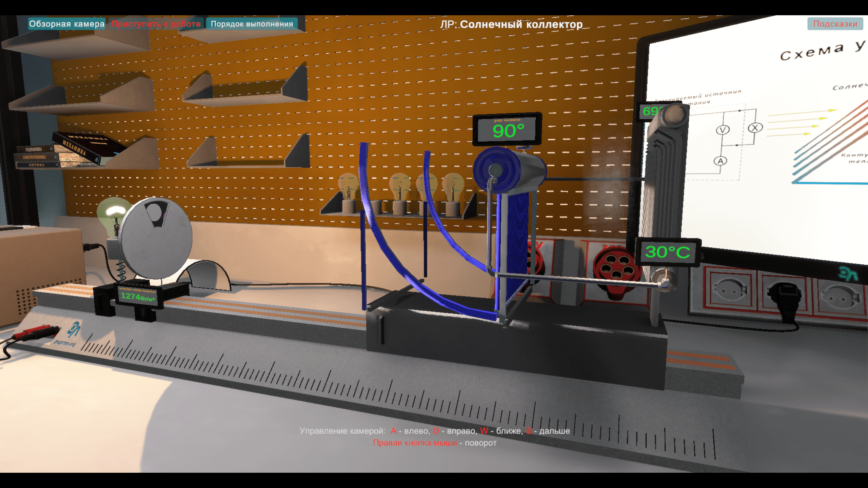The width and height of the screenshot is (868, 488).
Task: Click the lamp X symbol on schematic
Action: pos(755,128)
